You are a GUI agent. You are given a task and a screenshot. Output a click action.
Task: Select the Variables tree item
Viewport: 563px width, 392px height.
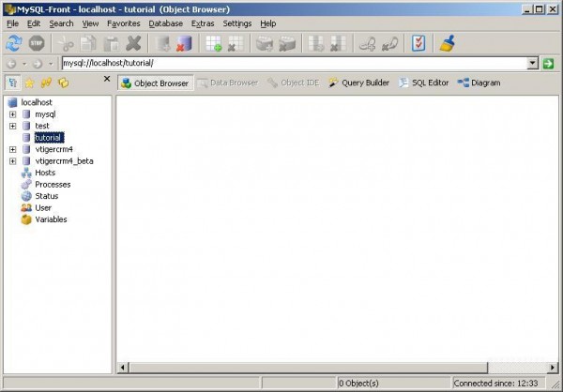(51, 219)
